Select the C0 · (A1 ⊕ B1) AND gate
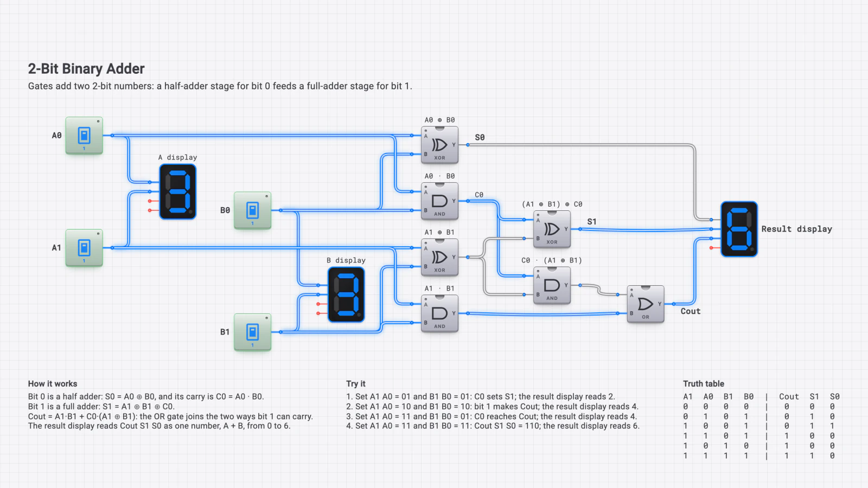The width and height of the screenshot is (868, 488). [x=552, y=285]
